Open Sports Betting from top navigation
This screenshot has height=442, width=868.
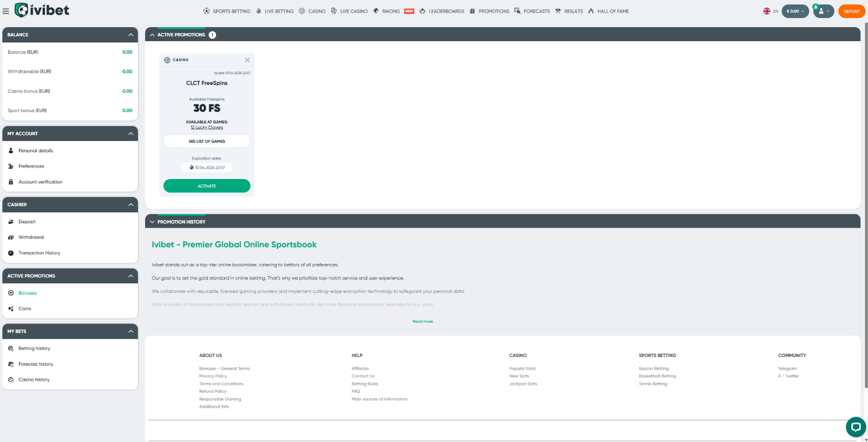tap(231, 11)
